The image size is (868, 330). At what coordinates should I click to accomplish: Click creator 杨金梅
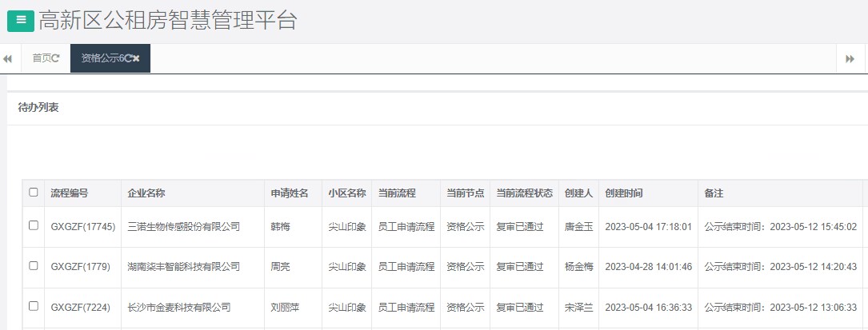click(x=579, y=267)
